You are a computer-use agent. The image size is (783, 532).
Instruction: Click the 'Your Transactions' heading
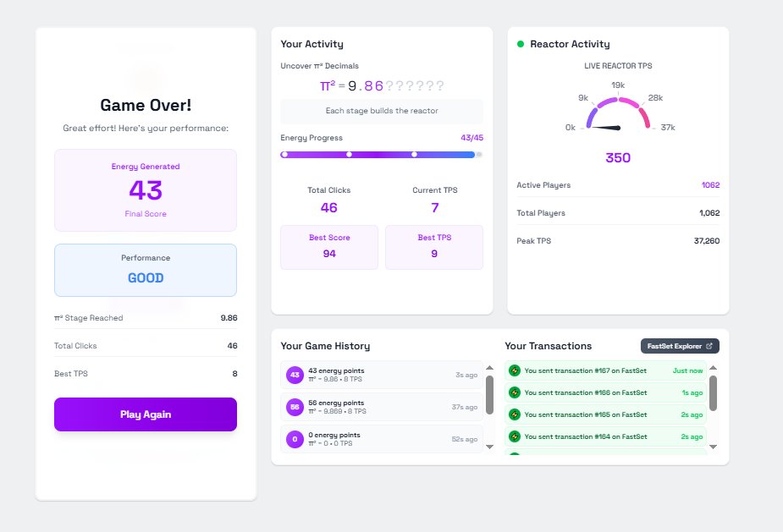tap(549, 346)
